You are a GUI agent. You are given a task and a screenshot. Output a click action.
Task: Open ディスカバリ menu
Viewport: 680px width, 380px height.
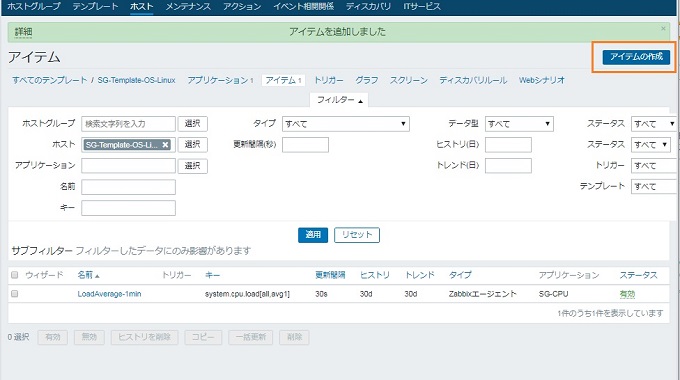[368, 7]
